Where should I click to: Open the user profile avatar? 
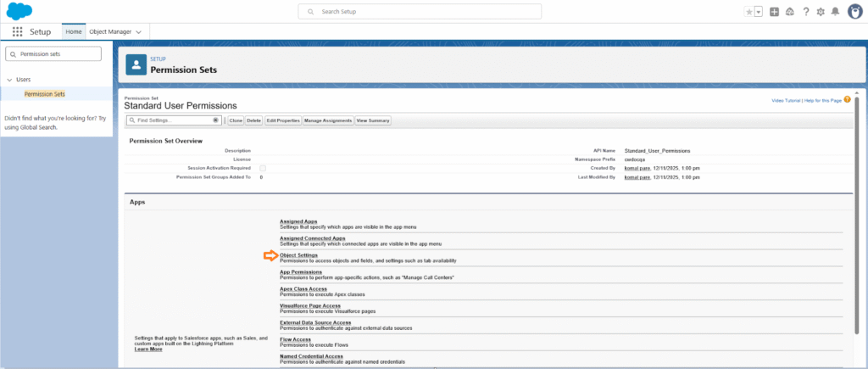point(854,12)
